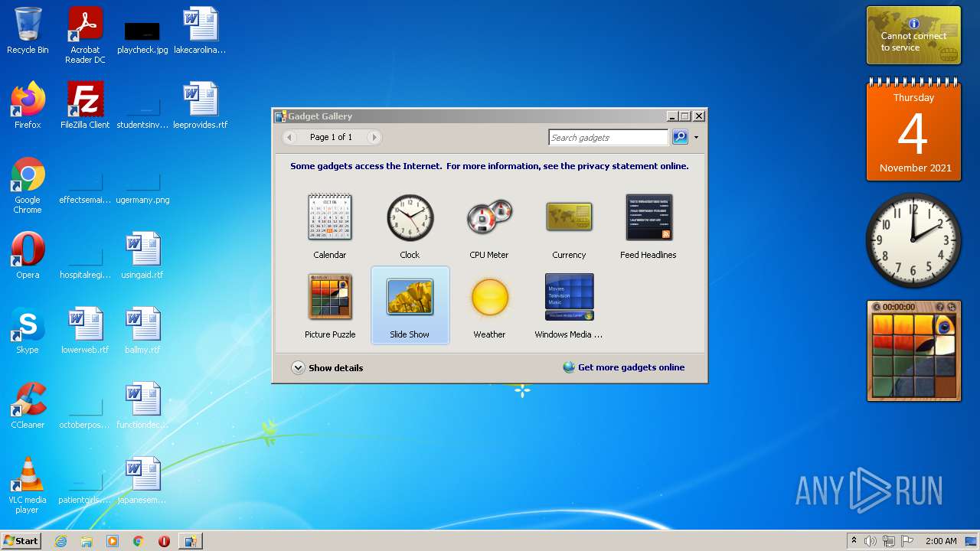The image size is (980, 551).
Task: Select the Google Chrome desktop shortcut
Action: [x=28, y=185]
